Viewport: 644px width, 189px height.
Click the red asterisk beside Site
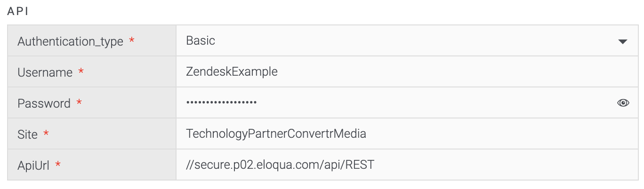tap(46, 134)
